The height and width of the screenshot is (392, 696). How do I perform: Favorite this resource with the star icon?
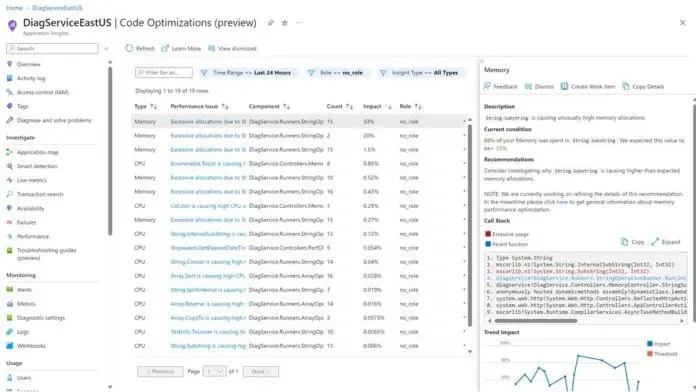(285, 23)
